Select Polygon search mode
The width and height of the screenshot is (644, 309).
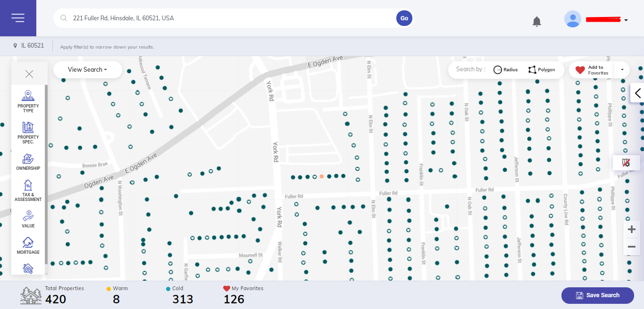pyautogui.click(x=542, y=70)
